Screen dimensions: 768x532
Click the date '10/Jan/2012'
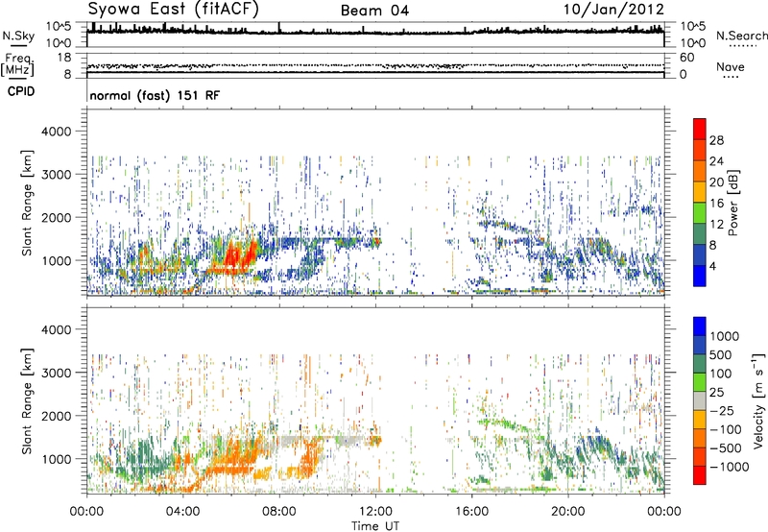pyautogui.click(x=613, y=10)
